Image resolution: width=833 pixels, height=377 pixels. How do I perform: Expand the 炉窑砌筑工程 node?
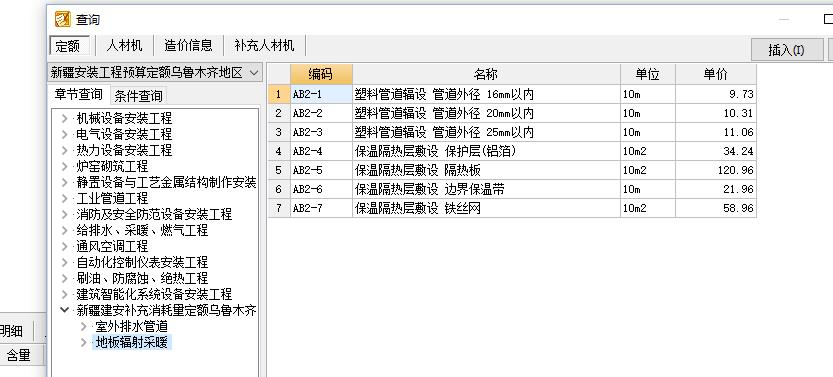coord(65,166)
